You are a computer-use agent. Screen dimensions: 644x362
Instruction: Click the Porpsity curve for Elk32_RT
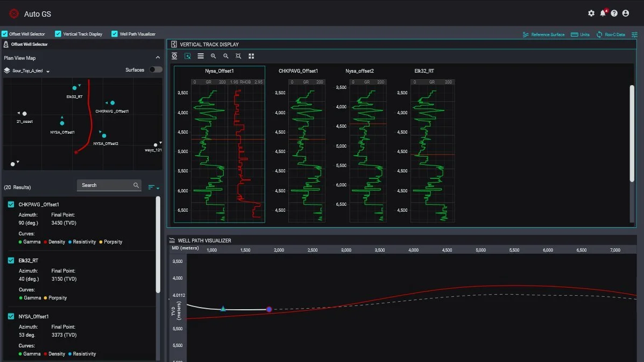pos(55,298)
